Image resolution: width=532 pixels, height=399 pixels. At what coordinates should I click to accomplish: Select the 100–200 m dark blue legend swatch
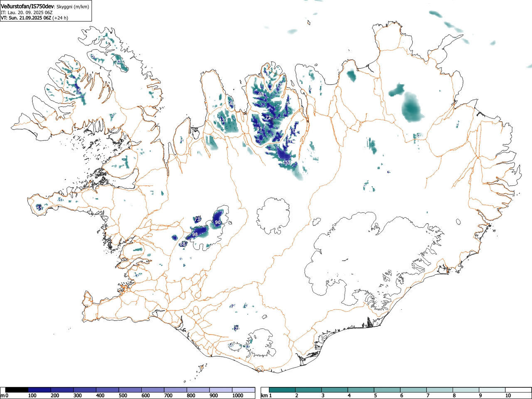pyautogui.click(x=39, y=390)
